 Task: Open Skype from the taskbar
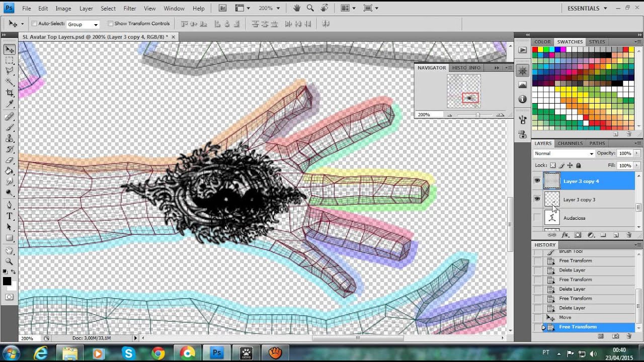(128, 353)
